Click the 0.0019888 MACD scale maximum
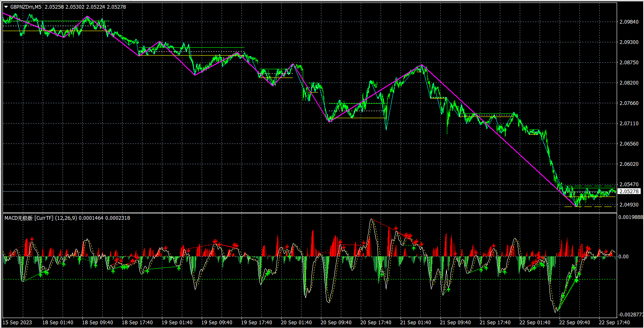This screenshot has height=328, width=644. 631,217
